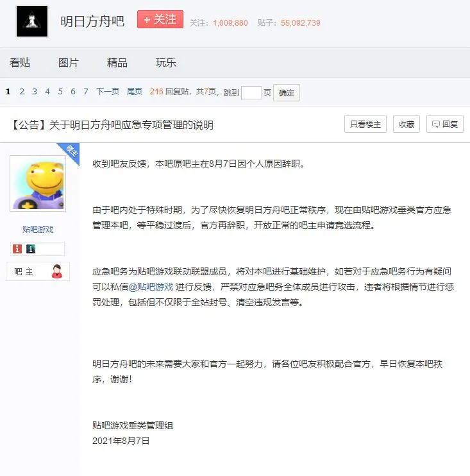Go to page 3 of the thread
This screenshot has height=476, width=470.
pos(35,92)
